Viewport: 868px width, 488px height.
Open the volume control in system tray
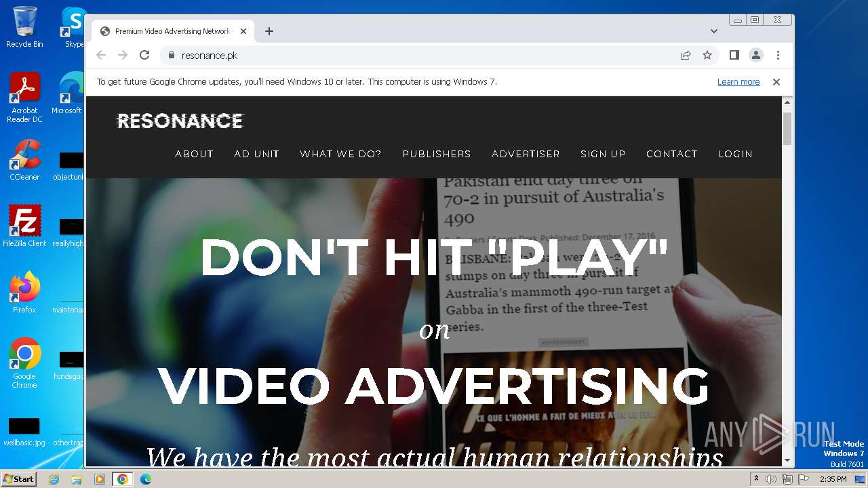(x=771, y=479)
